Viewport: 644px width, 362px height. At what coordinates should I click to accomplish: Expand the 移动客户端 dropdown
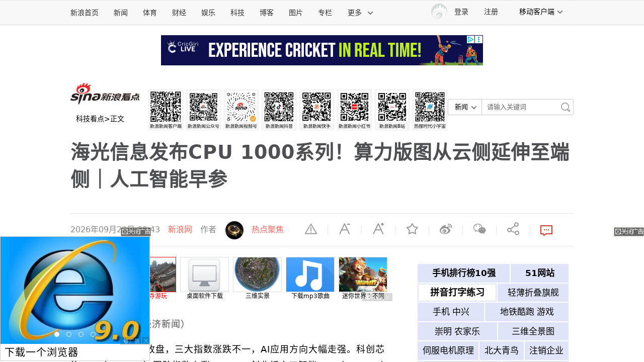(541, 12)
